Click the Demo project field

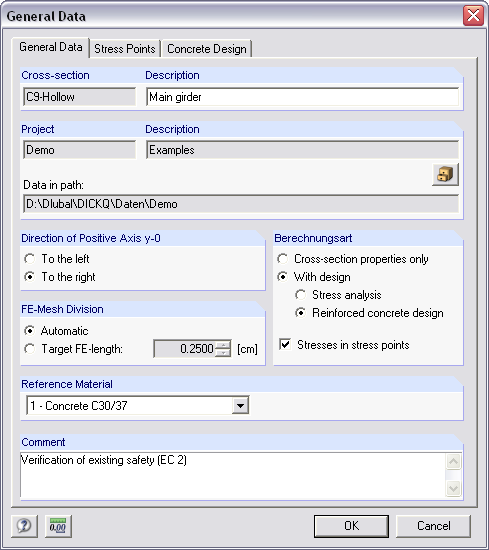pyautogui.click(x=79, y=150)
